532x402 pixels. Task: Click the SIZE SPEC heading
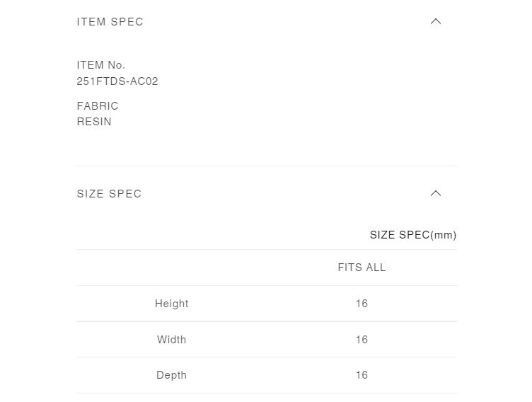109,193
